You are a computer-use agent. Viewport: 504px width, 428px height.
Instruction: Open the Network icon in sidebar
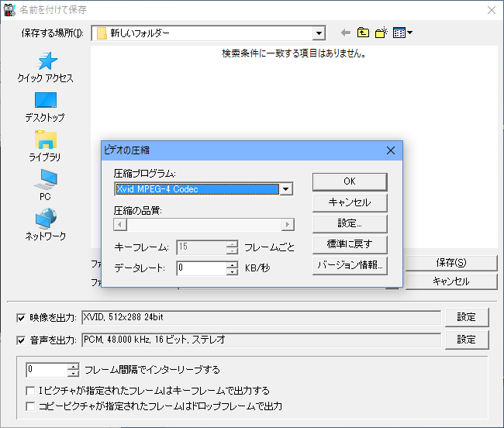(x=45, y=219)
